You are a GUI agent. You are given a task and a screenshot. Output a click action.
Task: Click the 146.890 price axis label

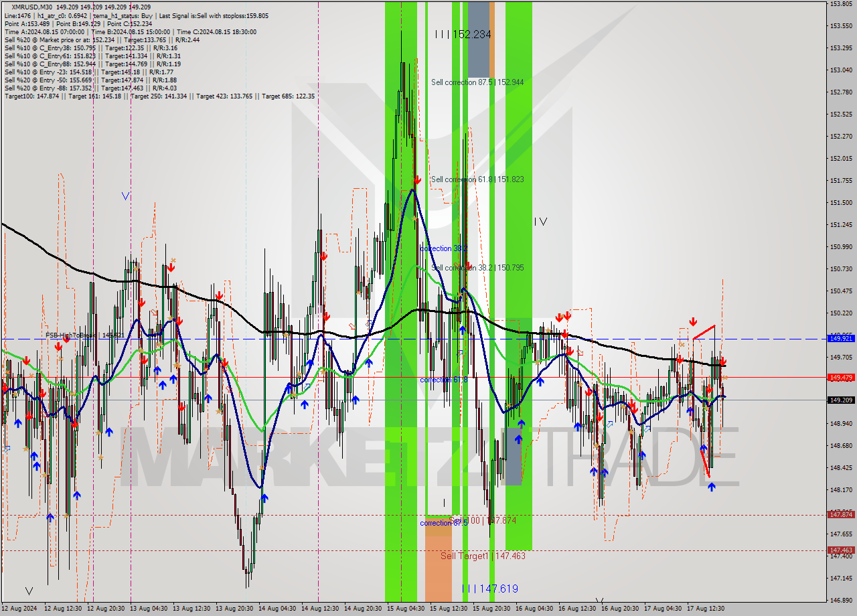point(841,600)
